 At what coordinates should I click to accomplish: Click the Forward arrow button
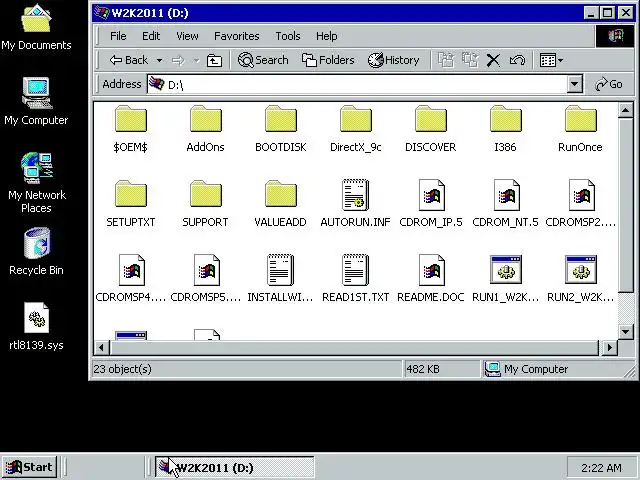click(x=178, y=60)
